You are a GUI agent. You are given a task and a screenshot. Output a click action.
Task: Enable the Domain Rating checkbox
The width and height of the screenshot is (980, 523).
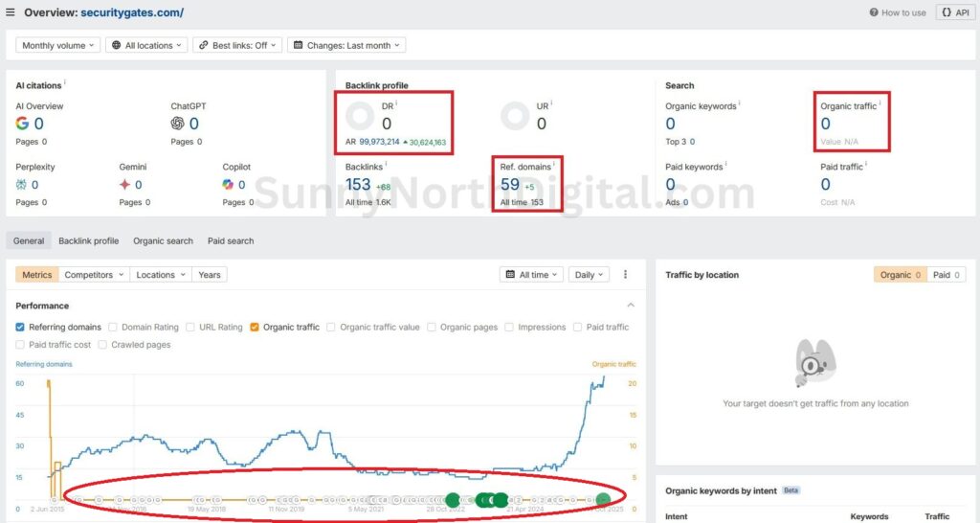114,328
